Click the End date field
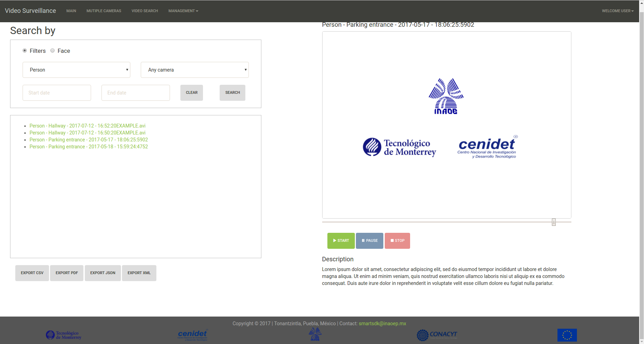Image resolution: width=644 pixels, height=344 pixels. (x=136, y=93)
